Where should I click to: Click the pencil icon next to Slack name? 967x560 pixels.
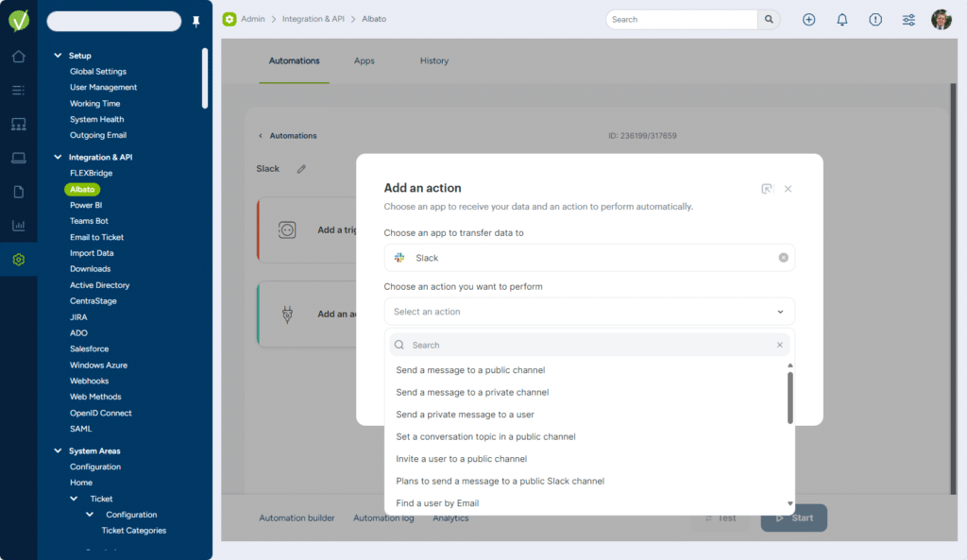click(x=302, y=169)
